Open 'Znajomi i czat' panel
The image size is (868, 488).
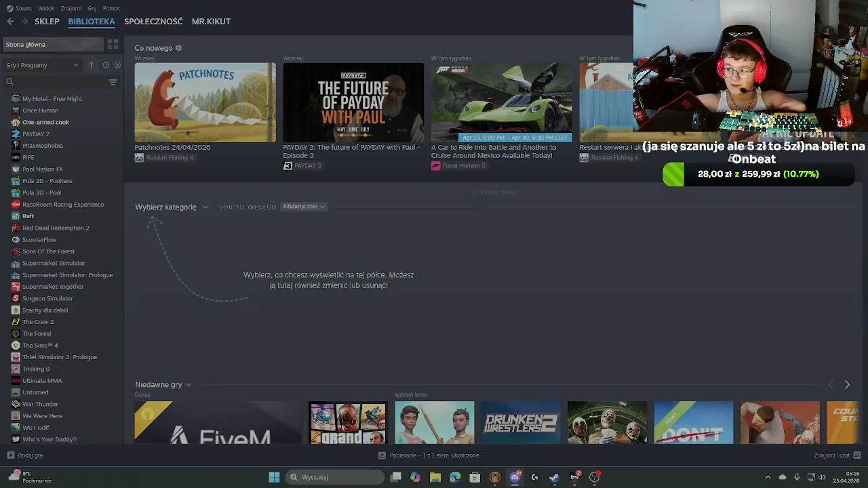(837, 455)
